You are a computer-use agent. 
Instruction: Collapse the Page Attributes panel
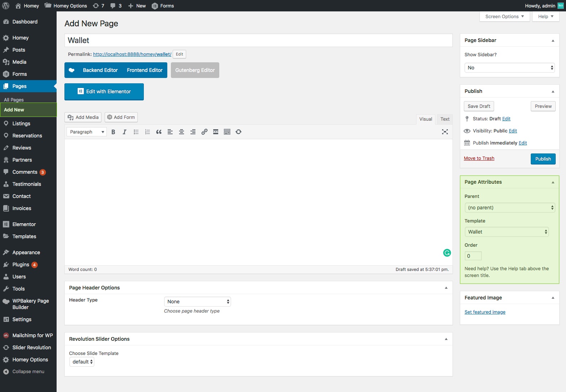pos(553,182)
